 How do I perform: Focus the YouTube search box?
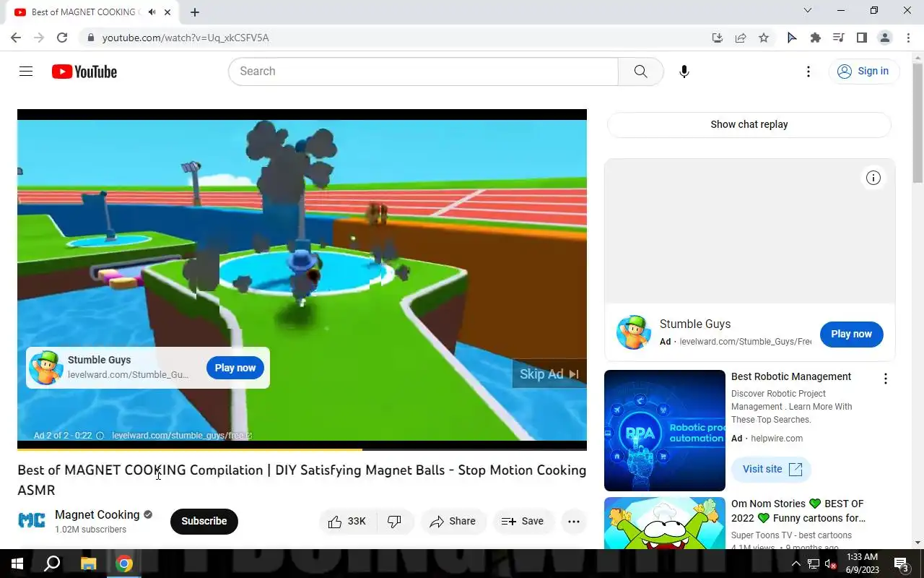pyautogui.click(x=424, y=72)
